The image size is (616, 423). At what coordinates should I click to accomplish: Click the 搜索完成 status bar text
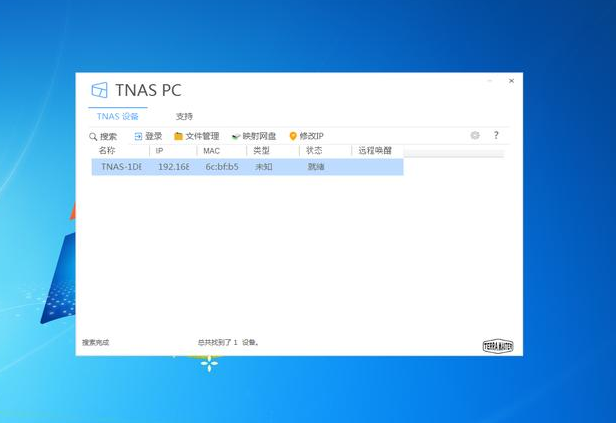[95, 342]
